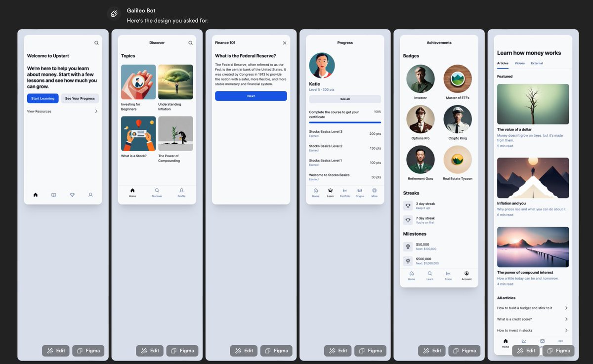593x364 pixels.
Task: Select Retirement Guru badge image
Action: pyautogui.click(x=421, y=160)
